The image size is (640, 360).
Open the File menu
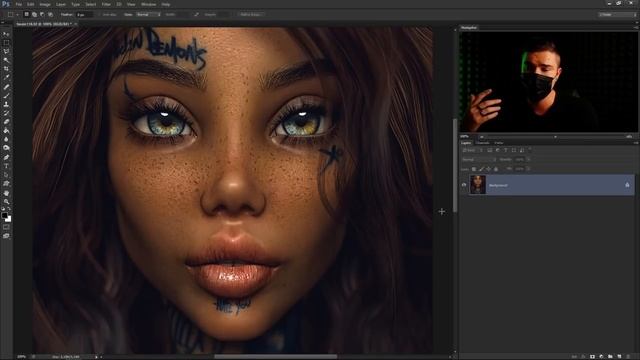[x=19, y=4]
